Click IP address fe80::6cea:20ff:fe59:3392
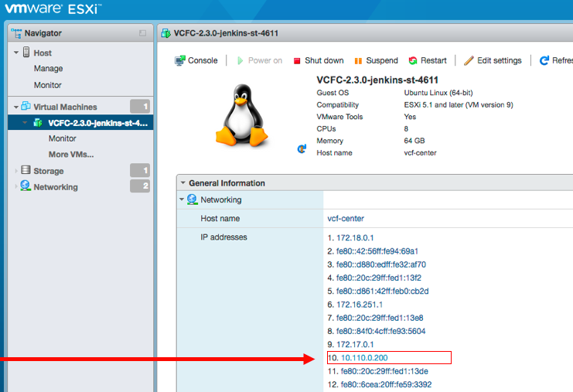This screenshot has width=573, height=392. point(387,384)
